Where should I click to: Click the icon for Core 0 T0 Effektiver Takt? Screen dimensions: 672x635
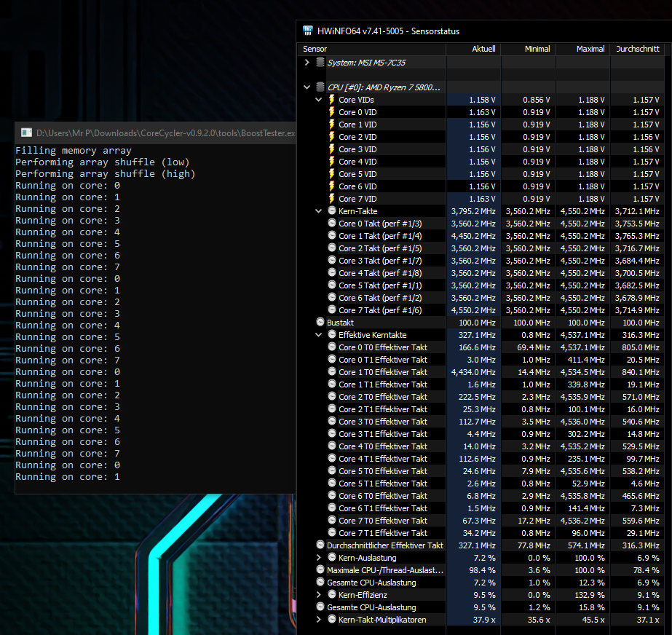(x=332, y=347)
